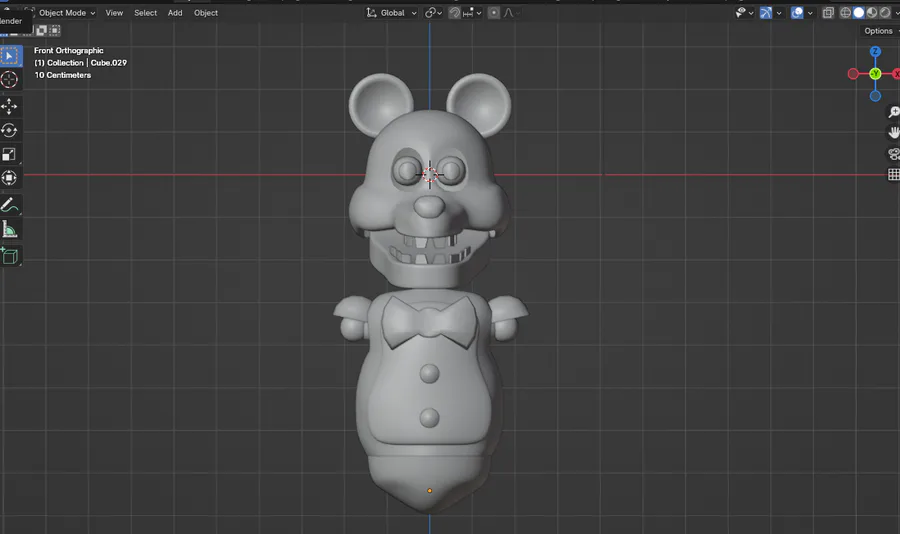Select the Scale tool
This screenshot has height=534, width=900.
(x=9, y=154)
